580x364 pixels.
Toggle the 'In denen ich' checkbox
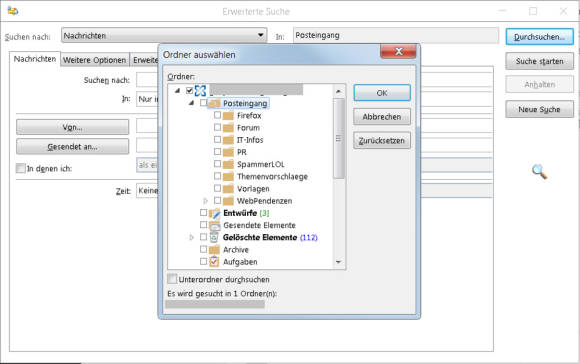pos(21,168)
